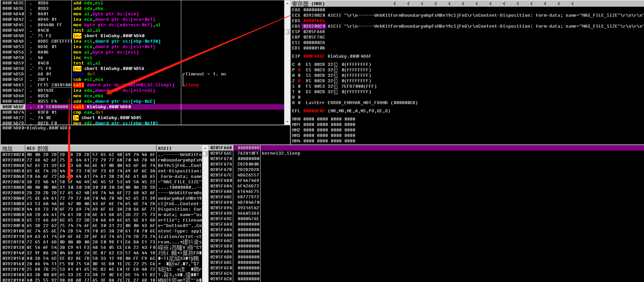The image size is (644, 282).
Task: Click the 地址 column header in dump
Action: pyautogui.click(x=7, y=149)
